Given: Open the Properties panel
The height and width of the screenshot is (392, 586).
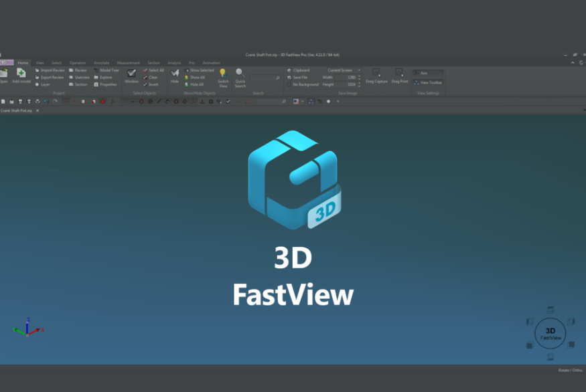Looking at the screenshot, I should click(x=105, y=84).
